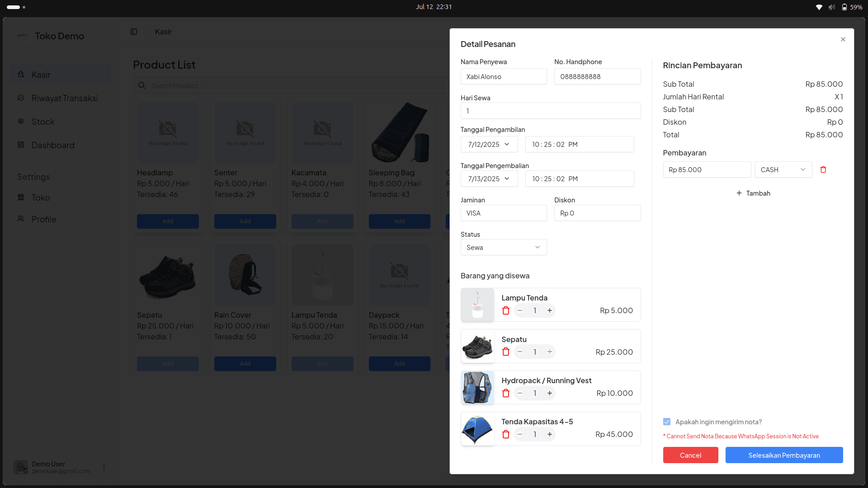This screenshot has width=868, height=488.
Task: Select the Stock sidebar icon
Action: point(21,121)
